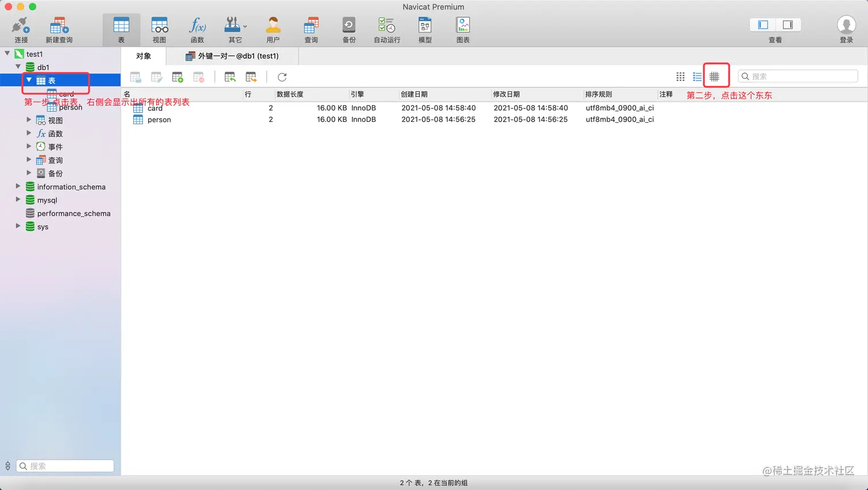
Task: Toggle the right info pane view button
Action: click(x=788, y=25)
